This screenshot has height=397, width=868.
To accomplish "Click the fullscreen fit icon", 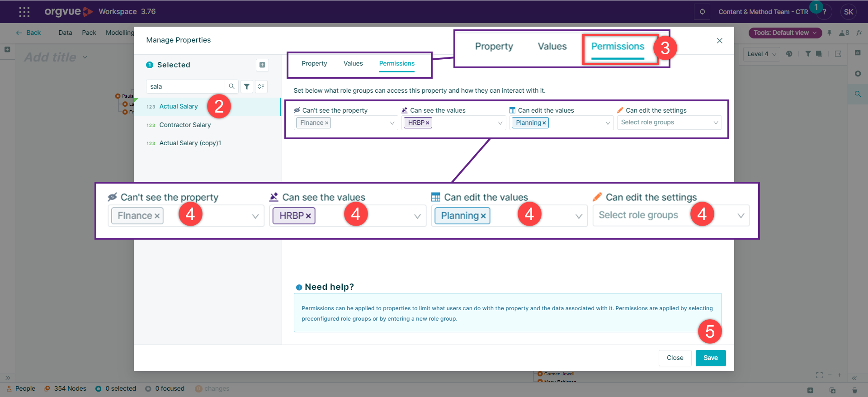I will tap(820, 375).
